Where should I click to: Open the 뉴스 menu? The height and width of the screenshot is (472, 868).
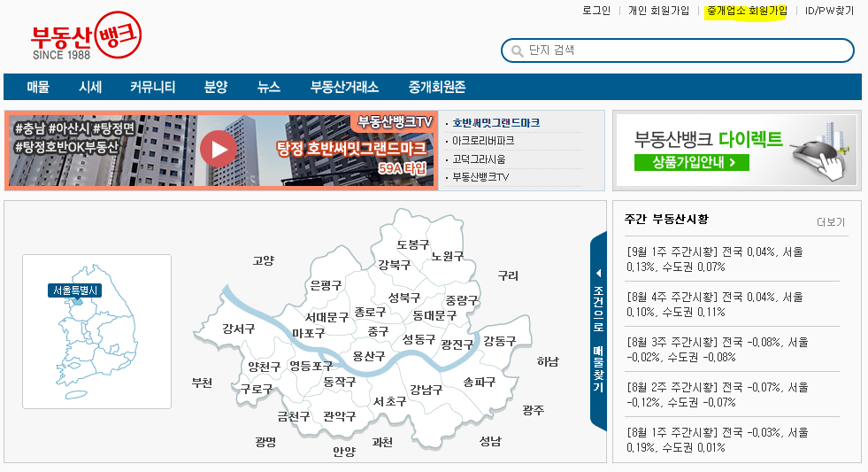click(x=268, y=87)
